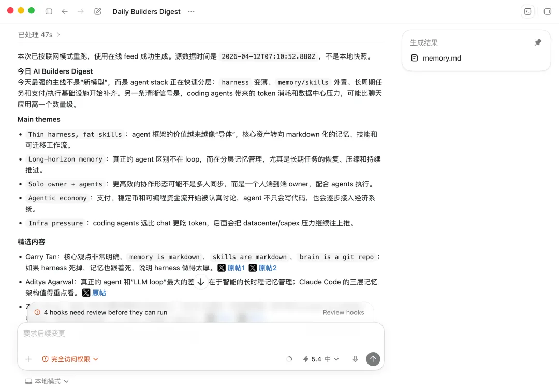Click the Solo owner + agents tag
Viewport: 559px width, 392px height.
click(x=65, y=184)
